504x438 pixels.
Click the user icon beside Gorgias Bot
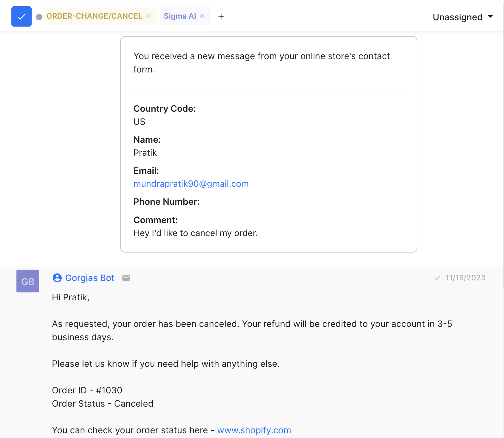(57, 278)
